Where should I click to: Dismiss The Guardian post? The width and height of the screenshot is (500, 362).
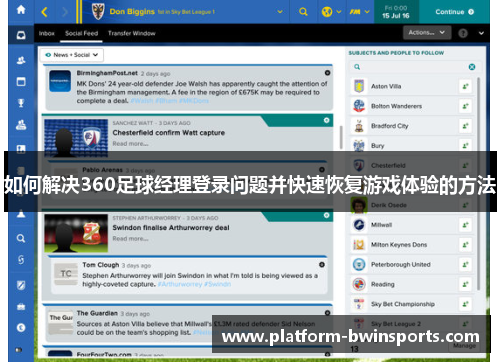coord(327,313)
